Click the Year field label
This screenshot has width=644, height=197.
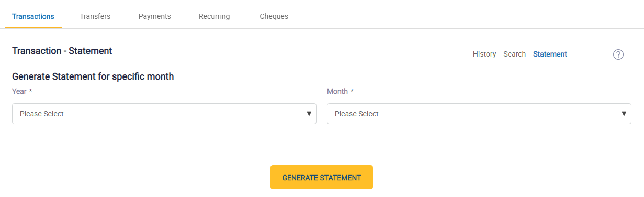(19, 91)
